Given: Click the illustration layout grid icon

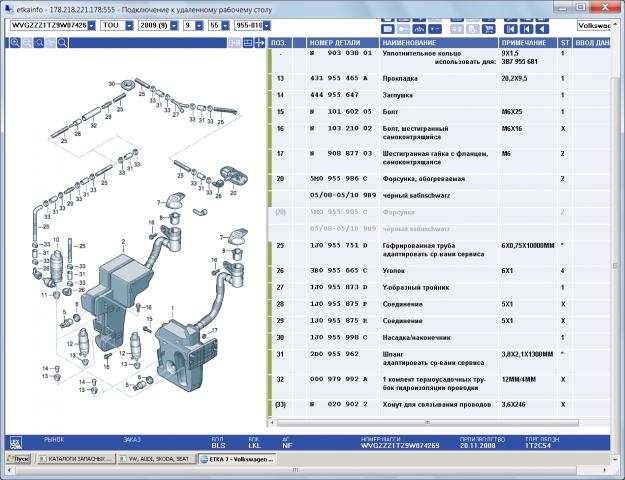Looking at the screenshot, I should click(x=248, y=43).
